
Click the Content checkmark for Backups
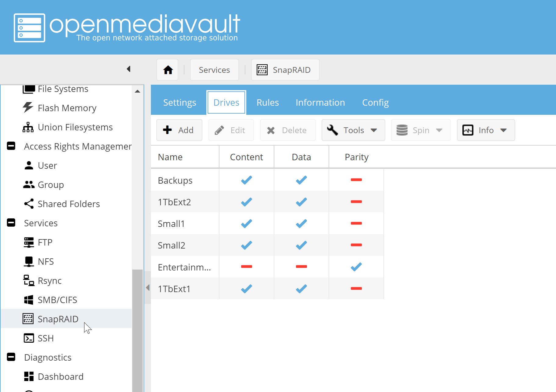click(246, 180)
